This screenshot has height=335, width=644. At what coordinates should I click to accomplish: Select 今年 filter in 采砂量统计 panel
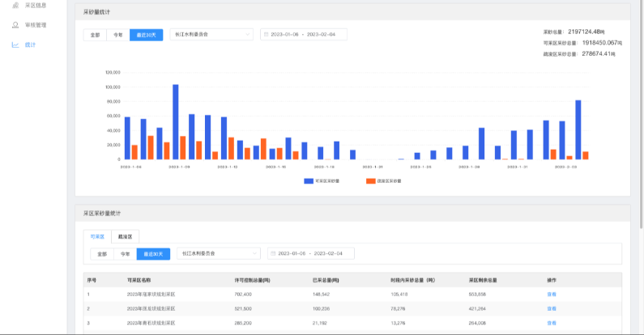tap(118, 35)
